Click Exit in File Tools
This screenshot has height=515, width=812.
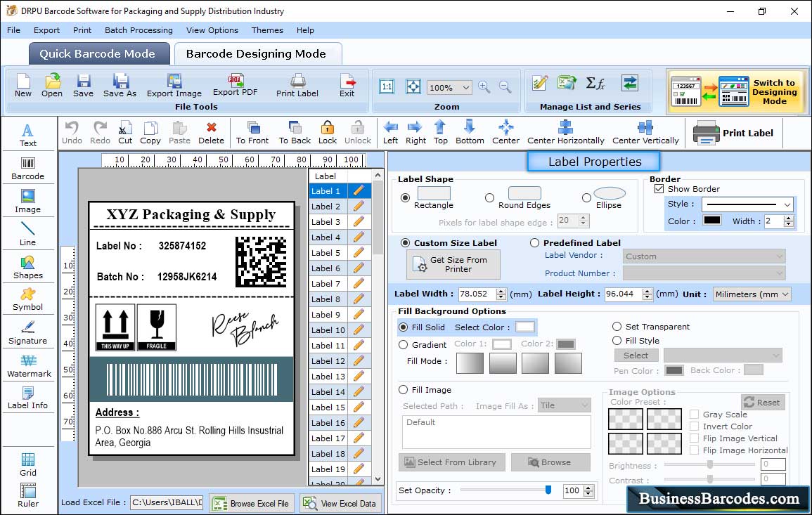point(347,86)
